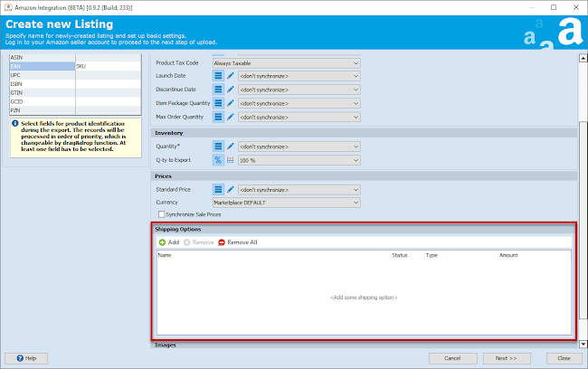Maximize the Amazon Integration window
588x369 pixels.
pos(554,7)
